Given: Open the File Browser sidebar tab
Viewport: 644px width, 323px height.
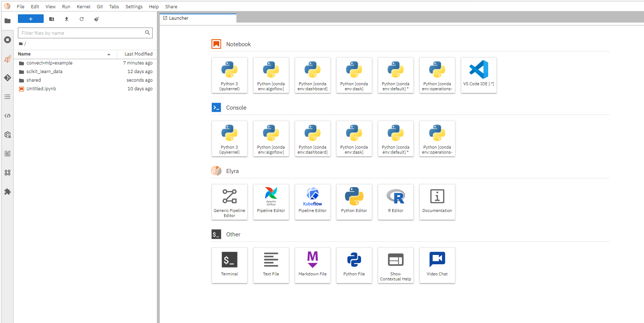Looking at the screenshot, I should click(8, 21).
